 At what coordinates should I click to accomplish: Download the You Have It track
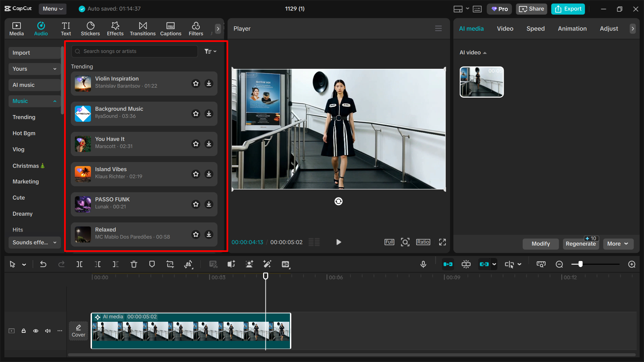pyautogui.click(x=209, y=144)
